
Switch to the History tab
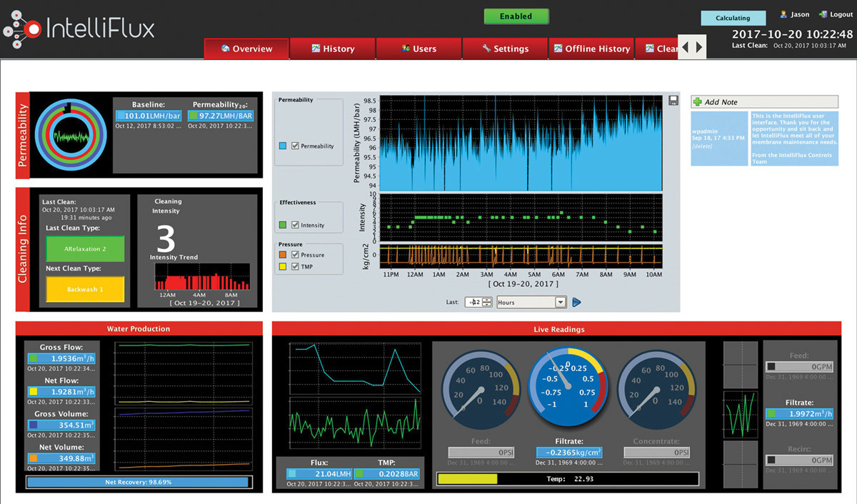(x=333, y=49)
